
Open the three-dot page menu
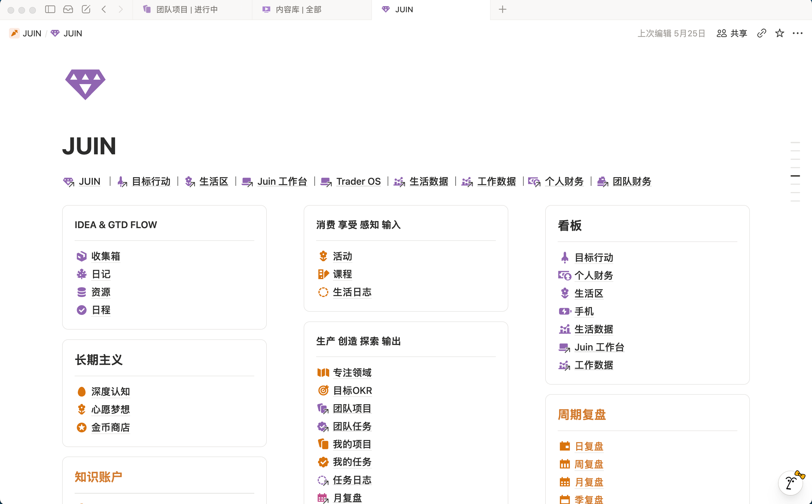pyautogui.click(x=798, y=33)
